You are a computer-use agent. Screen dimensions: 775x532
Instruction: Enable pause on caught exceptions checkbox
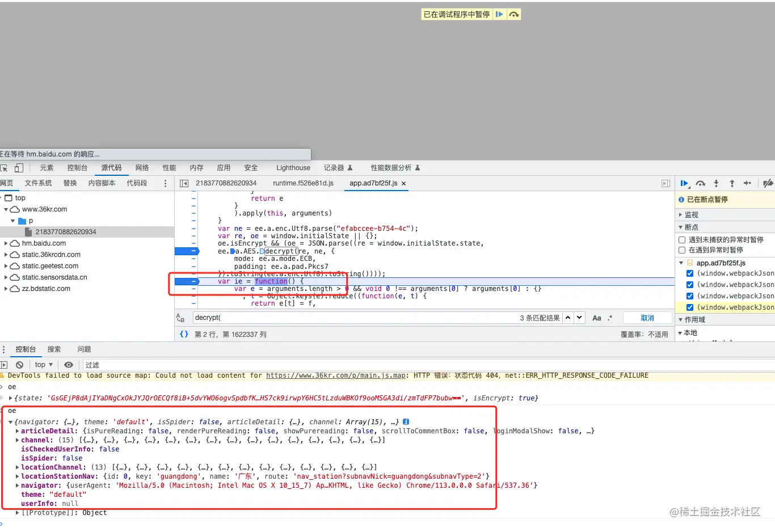[682, 250]
